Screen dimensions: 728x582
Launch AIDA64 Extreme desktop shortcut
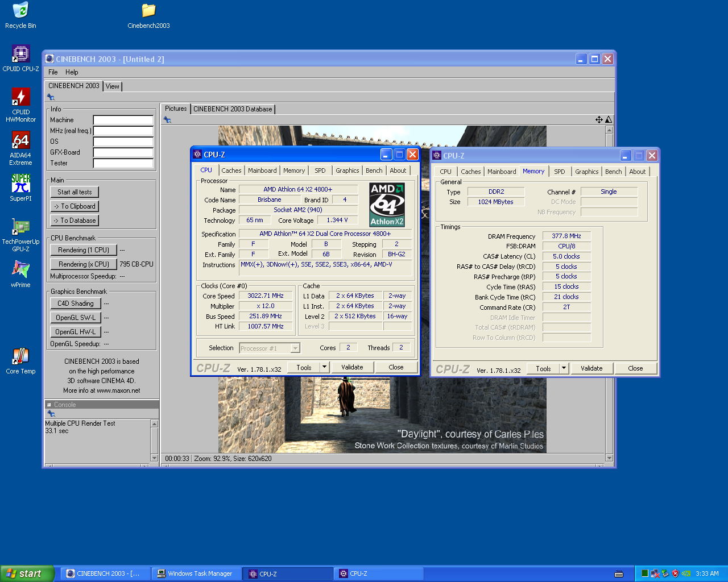pos(20,148)
